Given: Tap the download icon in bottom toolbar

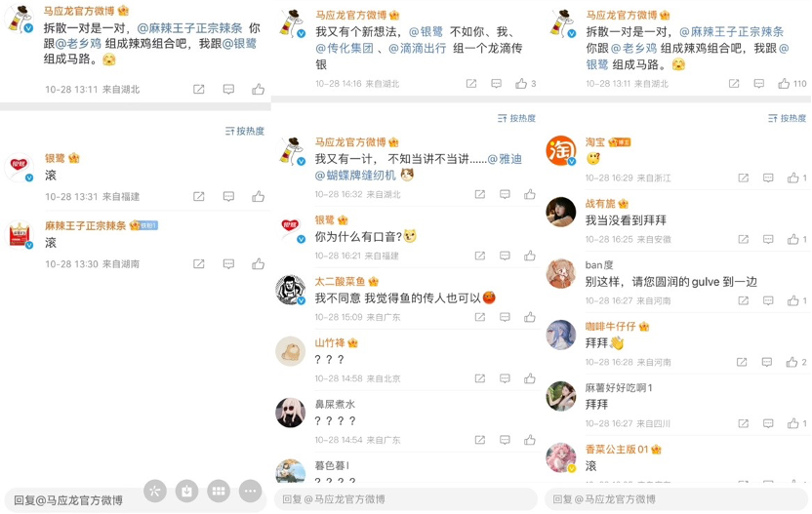Looking at the screenshot, I should tap(187, 492).
